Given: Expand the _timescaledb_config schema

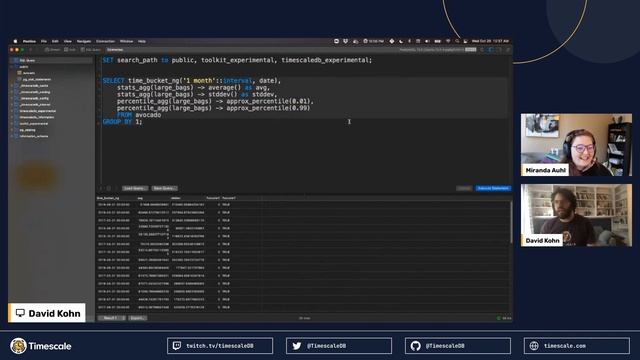Looking at the screenshot, I should [x=12, y=98].
